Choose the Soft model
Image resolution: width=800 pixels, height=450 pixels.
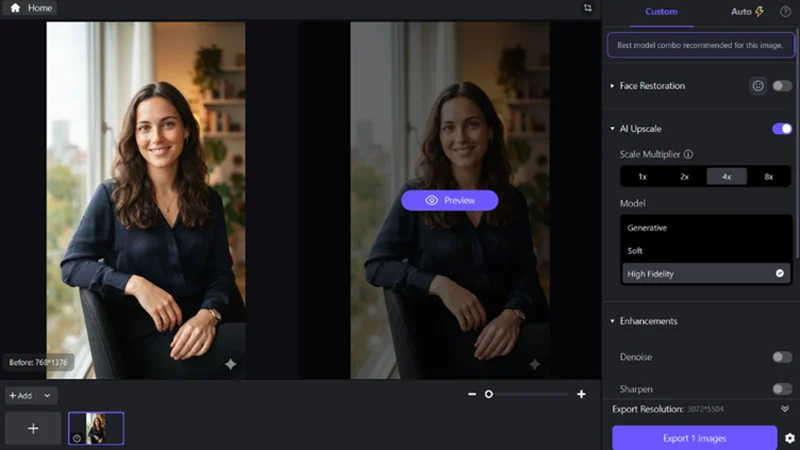[706, 251]
